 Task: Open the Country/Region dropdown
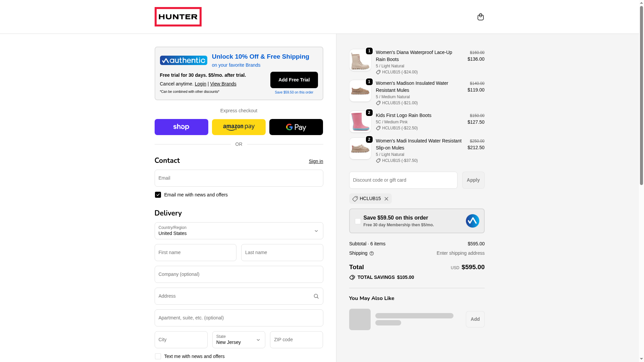(239, 231)
